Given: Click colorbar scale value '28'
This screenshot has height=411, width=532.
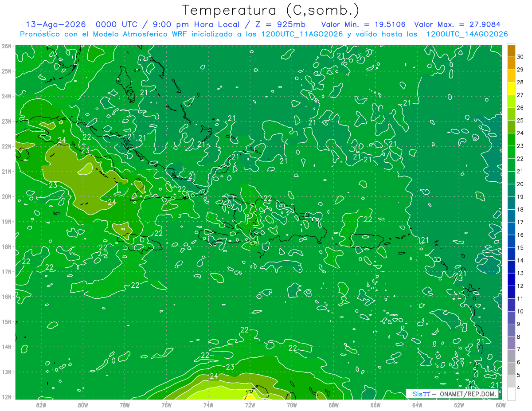Looking at the screenshot, I should point(520,82).
